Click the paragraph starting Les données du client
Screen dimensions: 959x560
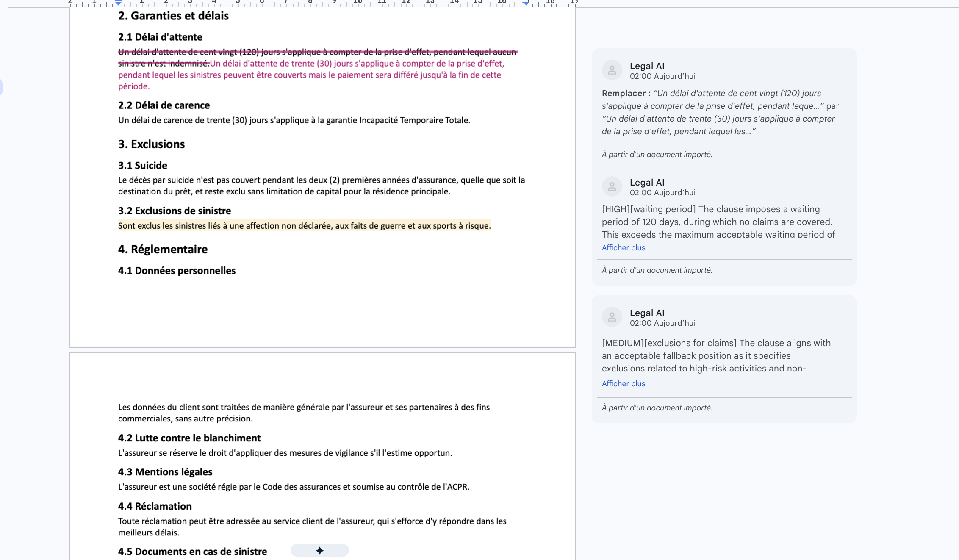[304, 413]
